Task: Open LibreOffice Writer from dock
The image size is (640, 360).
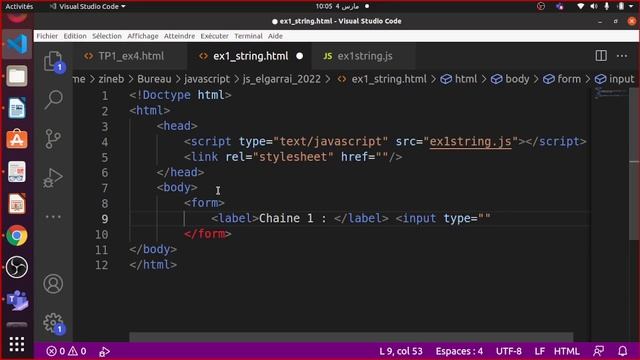Action: [17, 108]
